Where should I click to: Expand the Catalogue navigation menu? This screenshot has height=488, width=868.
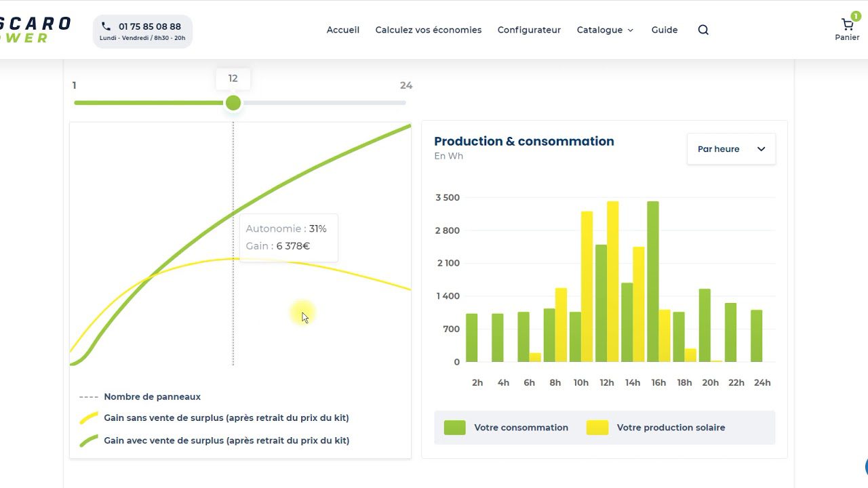(605, 30)
